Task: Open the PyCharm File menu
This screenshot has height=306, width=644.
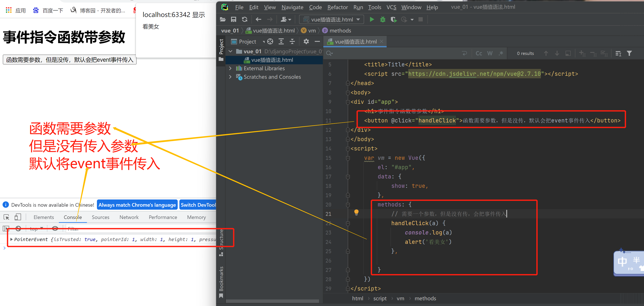Action: [239, 7]
